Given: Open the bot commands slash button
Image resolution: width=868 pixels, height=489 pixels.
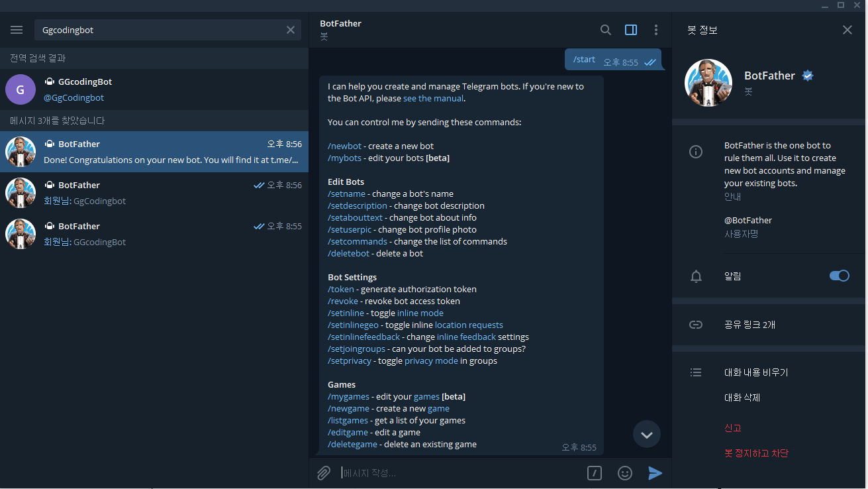Looking at the screenshot, I should [x=595, y=473].
